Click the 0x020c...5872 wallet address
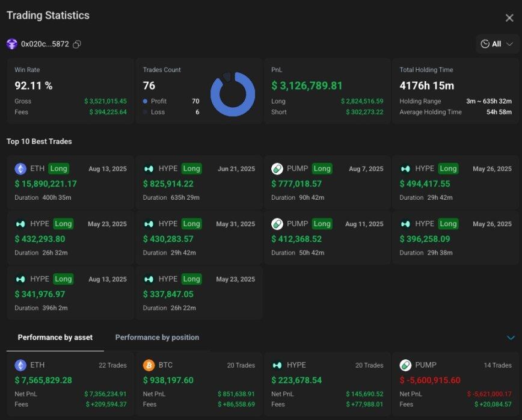This screenshot has width=522, height=420. click(45, 44)
